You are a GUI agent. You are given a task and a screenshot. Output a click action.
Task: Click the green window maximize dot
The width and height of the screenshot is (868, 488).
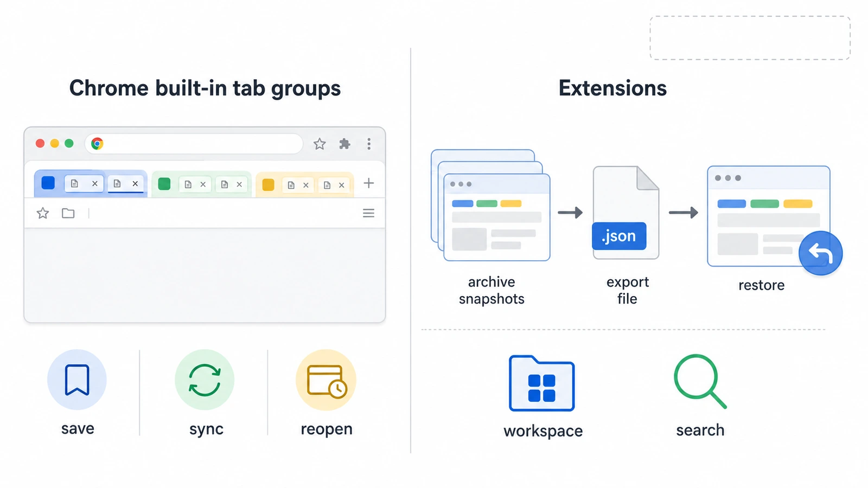(x=69, y=143)
